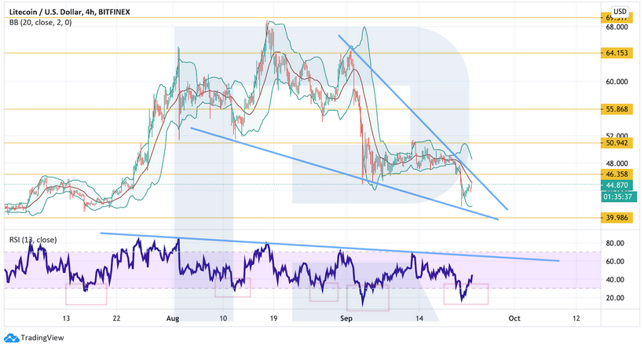Select the RSI (13, close) indicator label
644x349 pixels.
click(32, 239)
